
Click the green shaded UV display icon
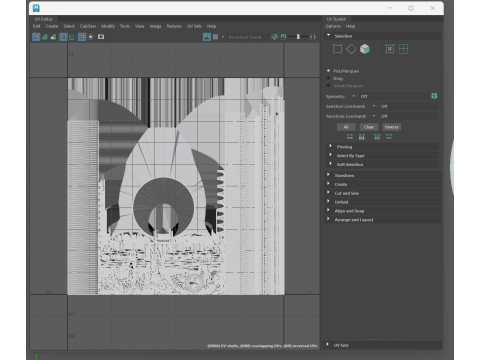tap(45, 37)
